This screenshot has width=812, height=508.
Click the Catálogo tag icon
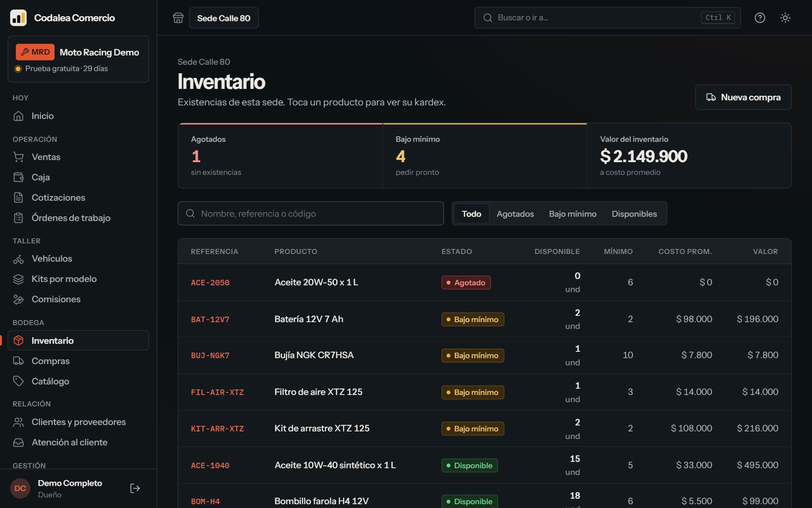coord(18,381)
